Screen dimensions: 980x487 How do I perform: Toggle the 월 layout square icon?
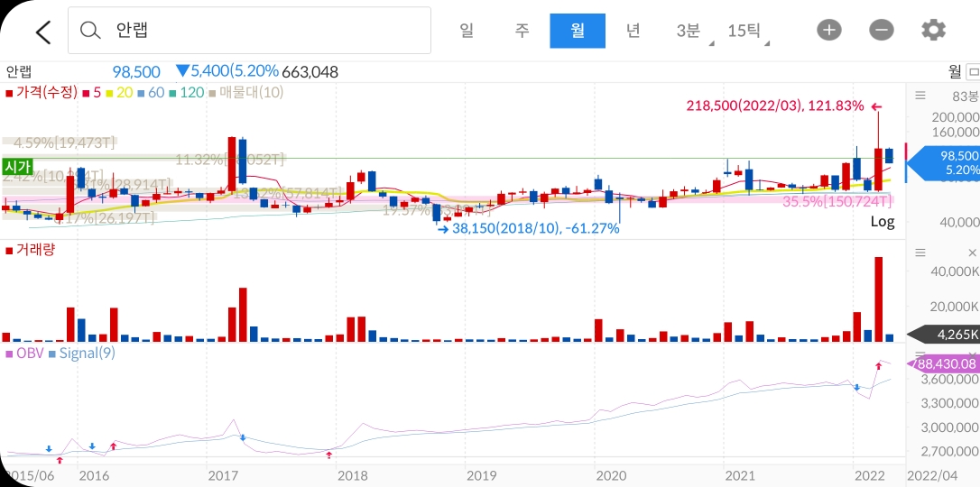click(x=973, y=71)
